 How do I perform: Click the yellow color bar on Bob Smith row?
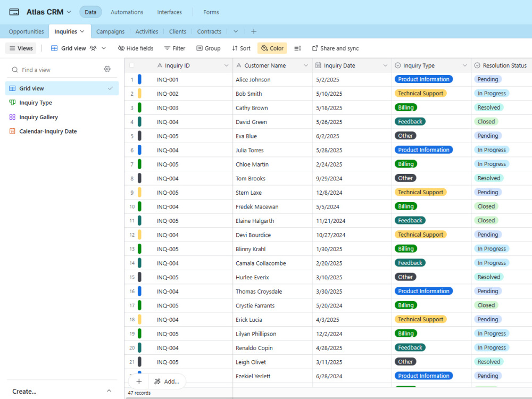[139, 93]
